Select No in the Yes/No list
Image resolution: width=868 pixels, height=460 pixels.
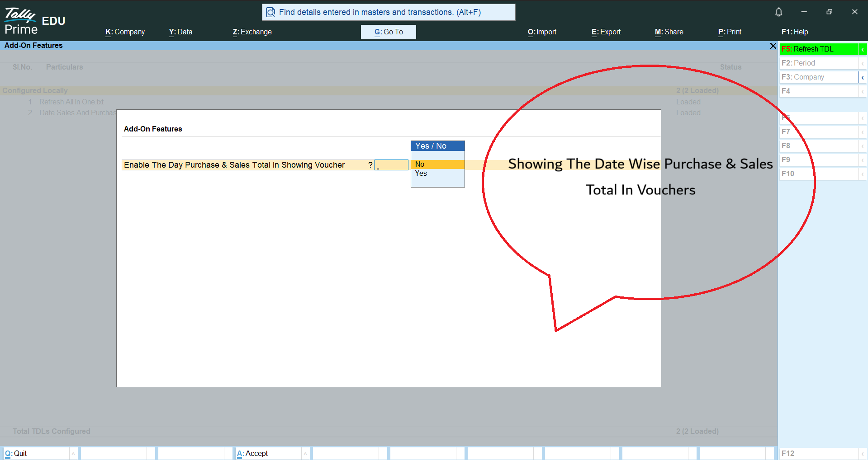[x=437, y=164]
